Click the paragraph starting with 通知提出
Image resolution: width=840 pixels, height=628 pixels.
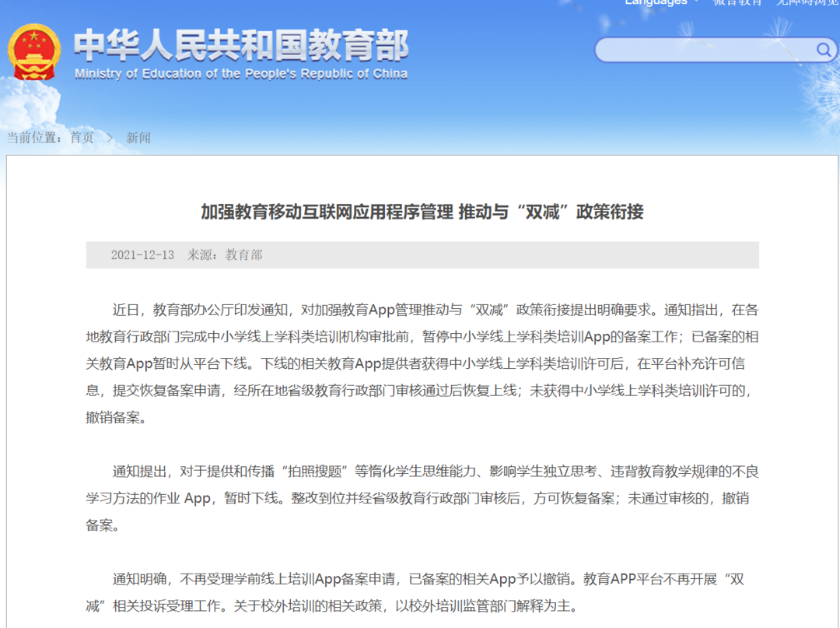click(x=422, y=498)
